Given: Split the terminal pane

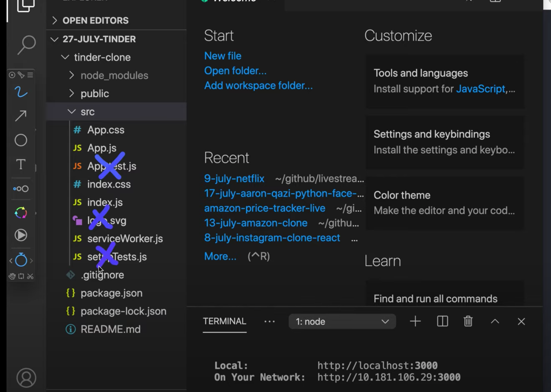Looking at the screenshot, I should tap(442, 321).
